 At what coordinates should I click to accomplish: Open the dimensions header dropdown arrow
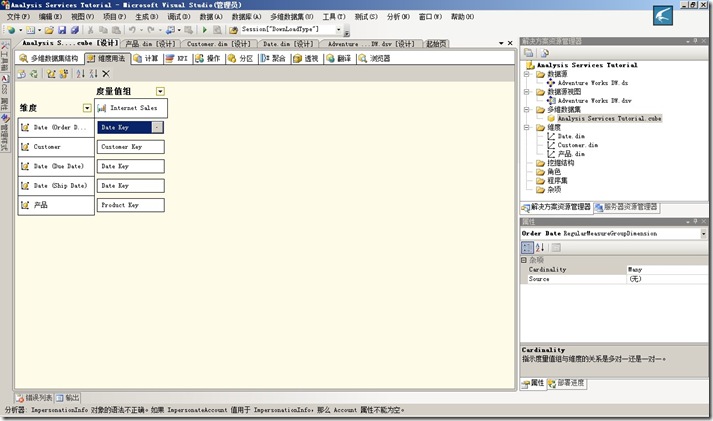click(87, 108)
